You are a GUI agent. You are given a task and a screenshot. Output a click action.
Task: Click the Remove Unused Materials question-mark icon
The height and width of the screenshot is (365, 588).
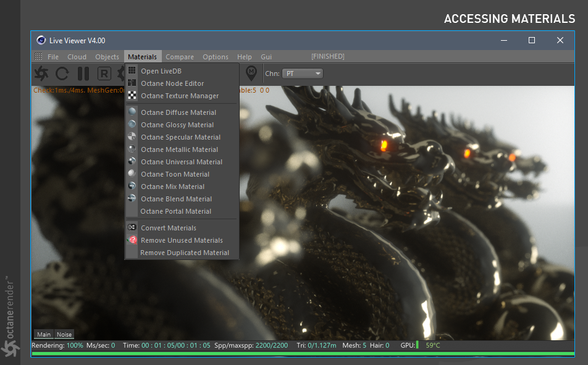132,240
